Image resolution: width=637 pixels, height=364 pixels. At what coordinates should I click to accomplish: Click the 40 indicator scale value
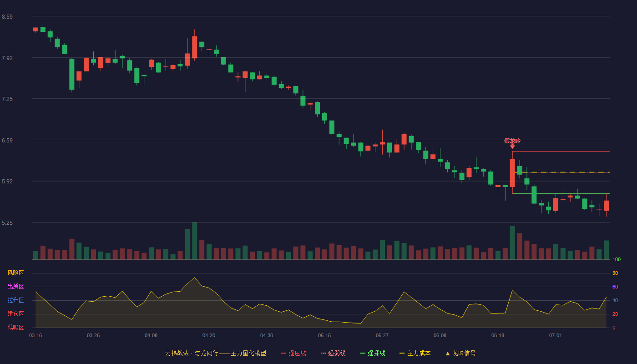(615, 300)
